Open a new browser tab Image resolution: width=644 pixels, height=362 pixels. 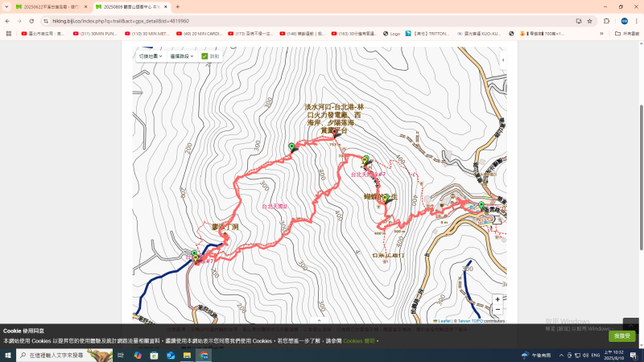point(178,6)
